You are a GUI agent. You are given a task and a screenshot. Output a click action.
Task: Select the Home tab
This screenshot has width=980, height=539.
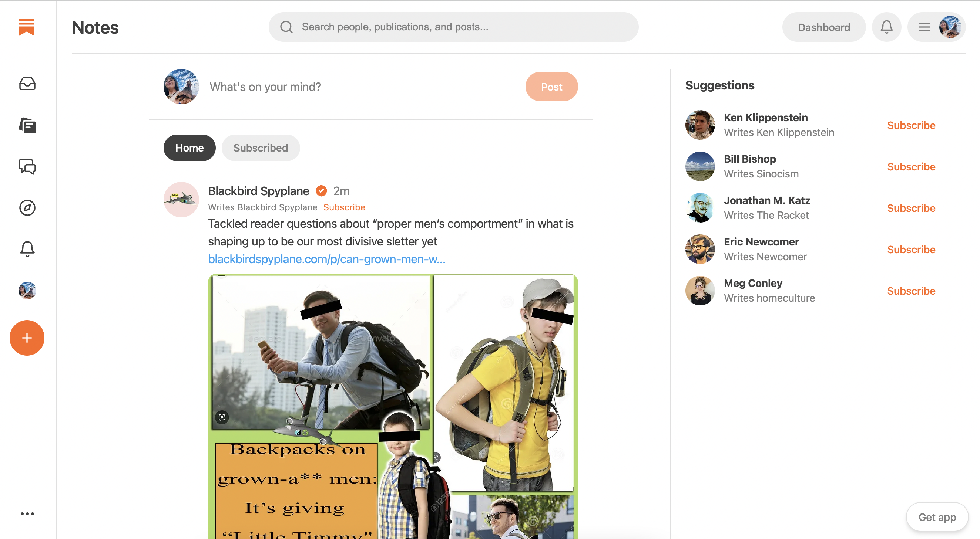pos(189,148)
